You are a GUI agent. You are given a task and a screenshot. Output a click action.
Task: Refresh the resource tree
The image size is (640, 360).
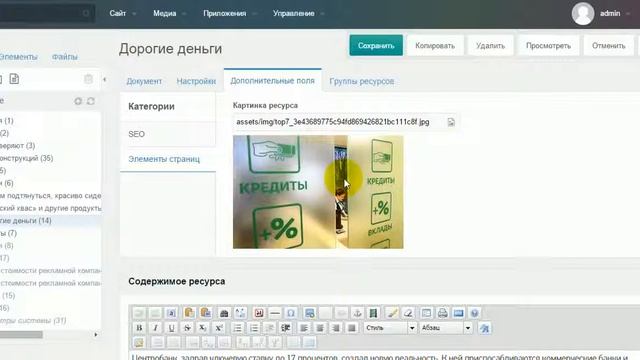91,101
